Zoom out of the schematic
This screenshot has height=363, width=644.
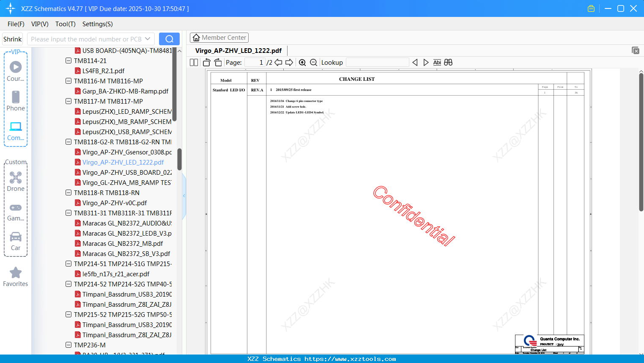pyautogui.click(x=313, y=63)
